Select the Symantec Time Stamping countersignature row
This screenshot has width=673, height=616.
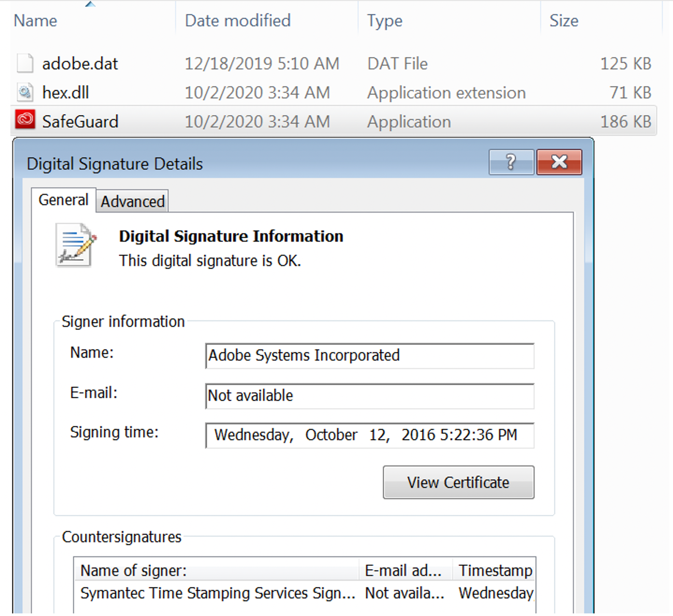tap(218, 593)
